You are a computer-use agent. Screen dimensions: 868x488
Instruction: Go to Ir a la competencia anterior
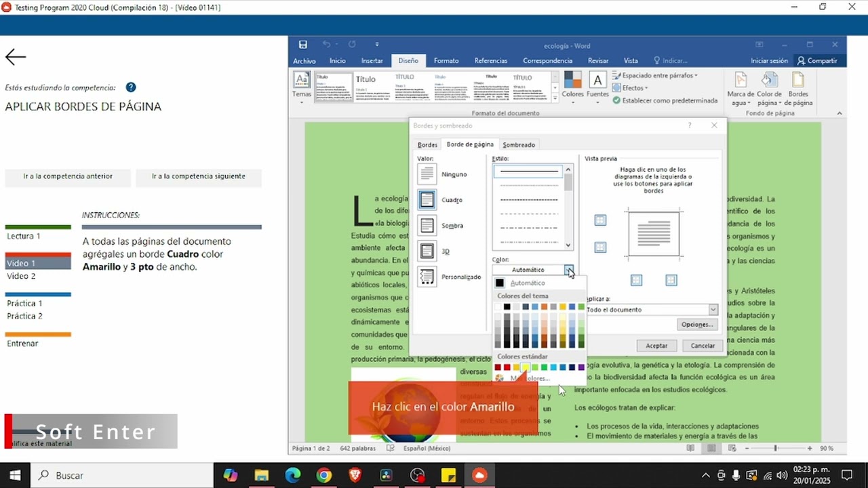point(68,176)
